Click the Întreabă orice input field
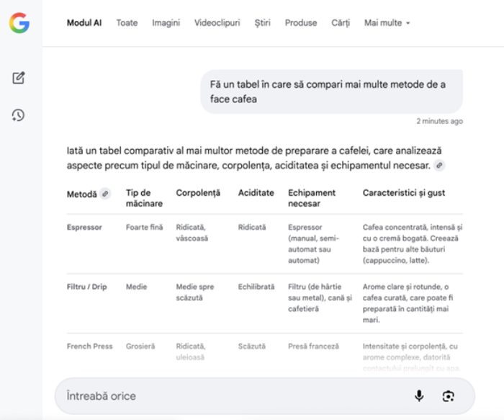The width and height of the screenshot is (504, 420). tap(230, 396)
